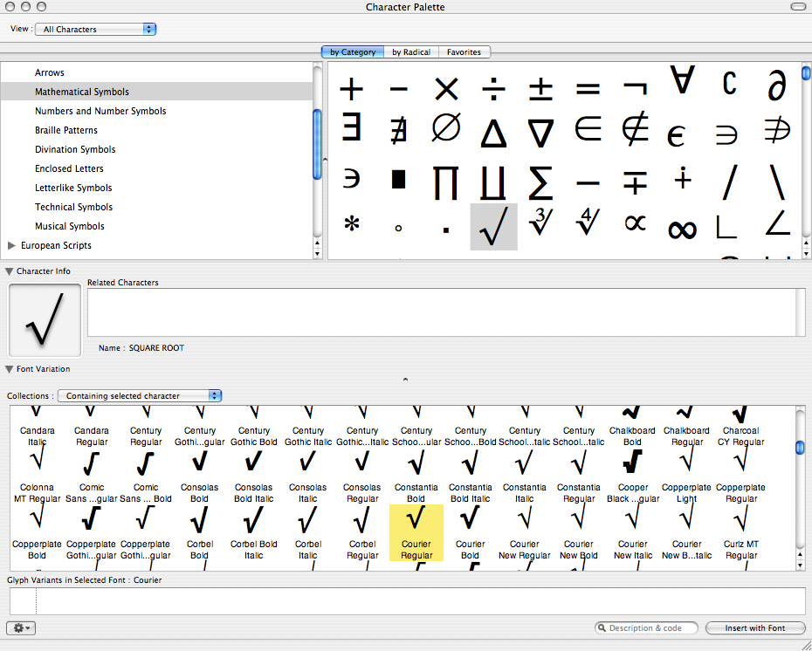This screenshot has height=651, width=812.
Task: Switch to by Radical tab
Action: point(411,51)
